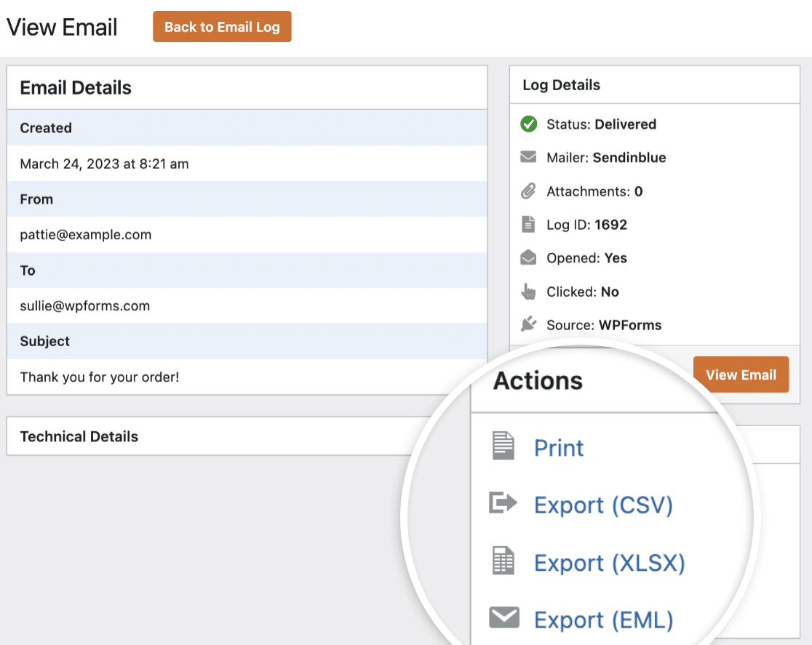Export the email as EML
The height and width of the screenshot is (645, 812).
[603, 620]
